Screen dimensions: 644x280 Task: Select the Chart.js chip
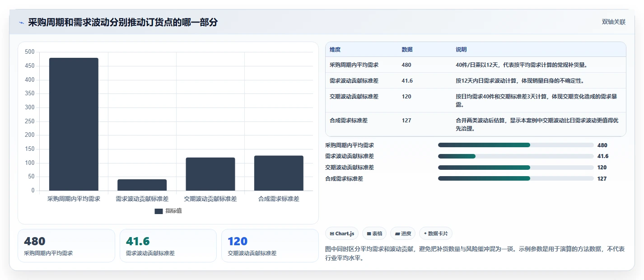pos(342,233)
